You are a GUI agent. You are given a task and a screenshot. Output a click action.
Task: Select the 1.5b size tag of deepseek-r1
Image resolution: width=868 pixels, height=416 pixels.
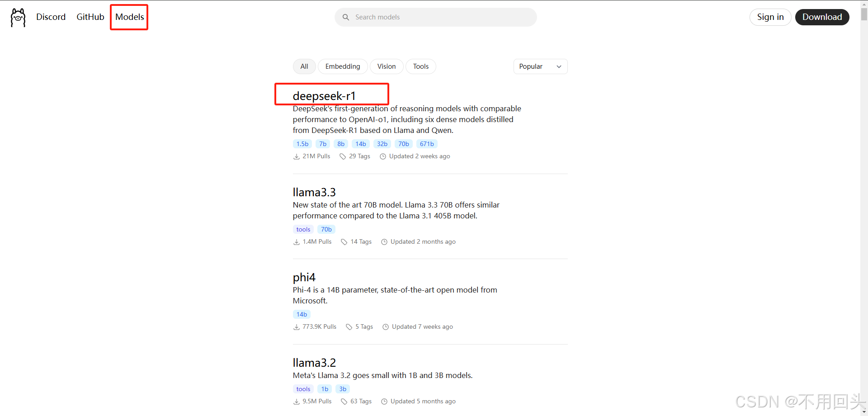(x=302, y=144)
